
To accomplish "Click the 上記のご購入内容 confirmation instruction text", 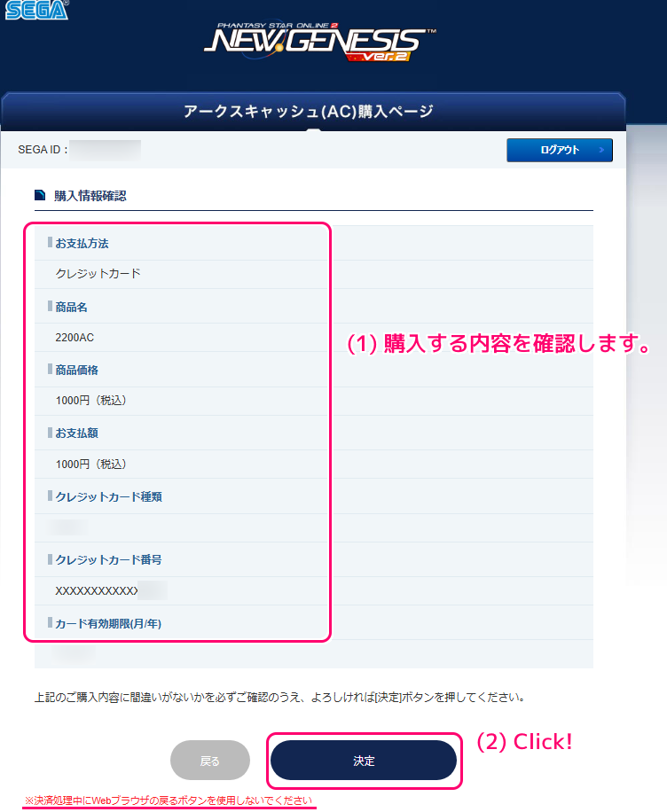I will [279, 698].
